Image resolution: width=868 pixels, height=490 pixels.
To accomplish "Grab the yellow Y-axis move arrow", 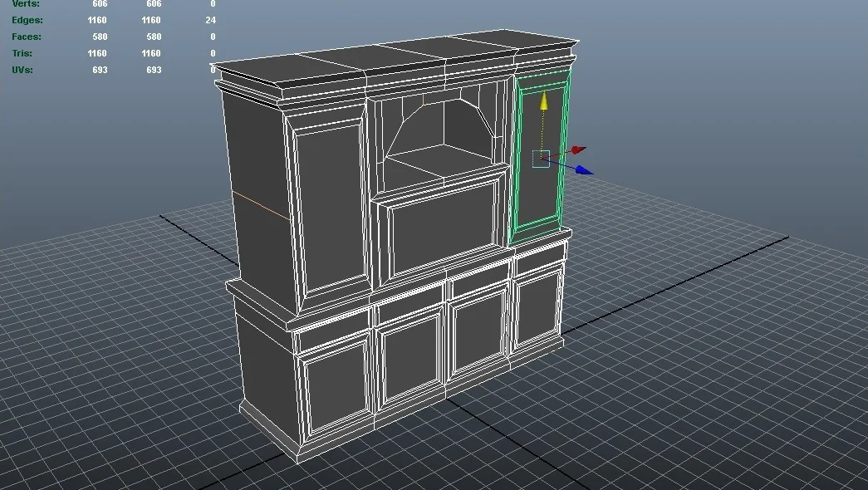I will tap(543, 100).
